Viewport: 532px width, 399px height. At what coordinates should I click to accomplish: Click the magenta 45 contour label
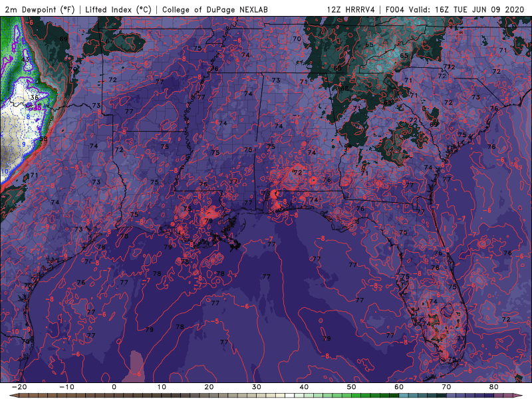click(38, 108)
